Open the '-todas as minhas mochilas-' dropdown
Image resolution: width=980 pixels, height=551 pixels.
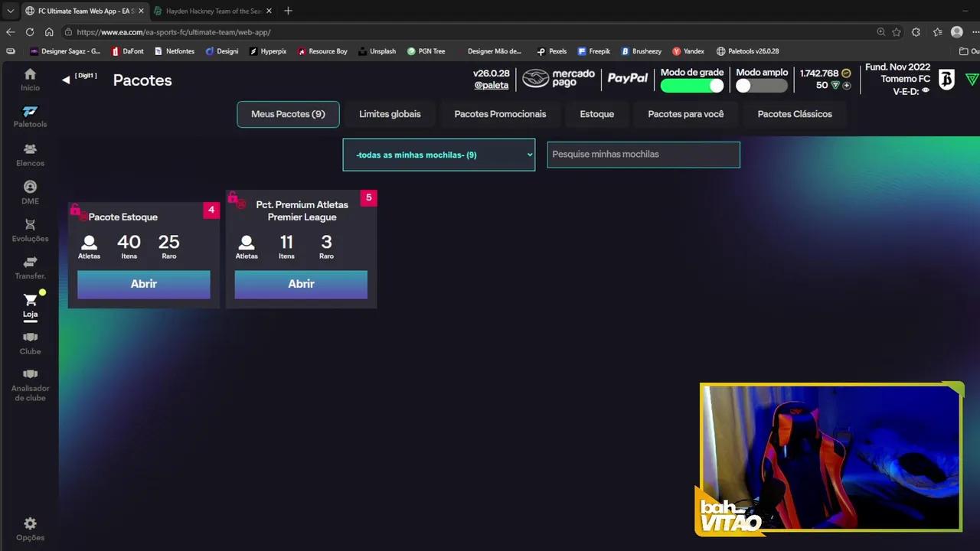pyautogui.click(x=439, y=155)
